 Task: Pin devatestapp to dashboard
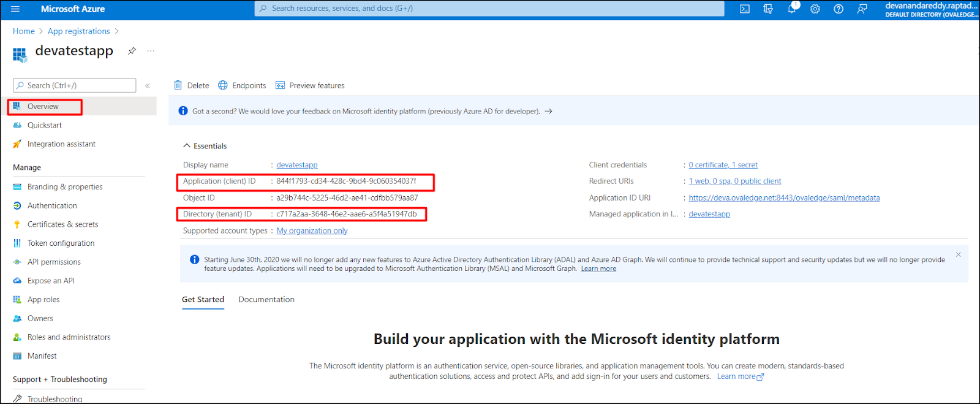tap(132, 51)
